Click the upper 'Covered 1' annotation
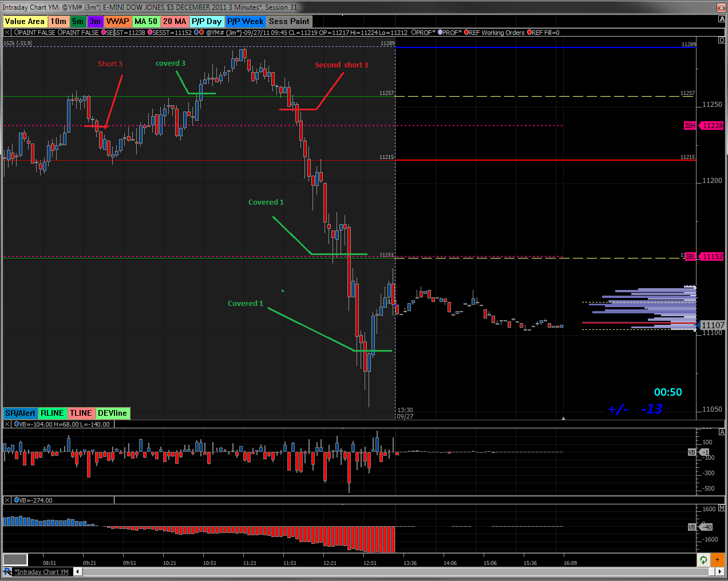The width and height of the screenshot is (728, 581). pos(266,202)
